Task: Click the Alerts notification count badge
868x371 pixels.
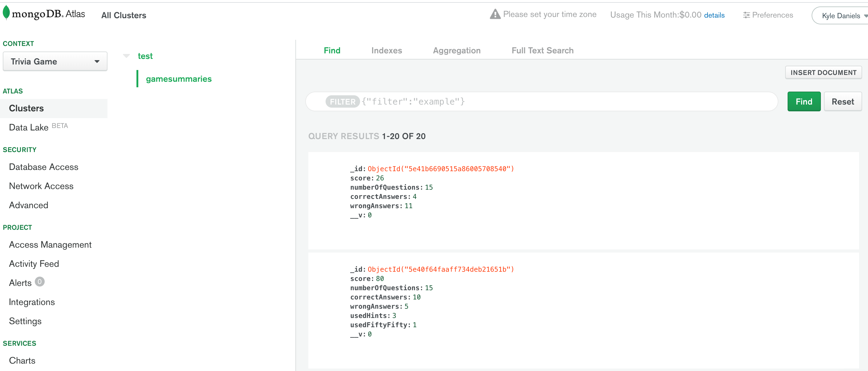Action: click(39, 282)
